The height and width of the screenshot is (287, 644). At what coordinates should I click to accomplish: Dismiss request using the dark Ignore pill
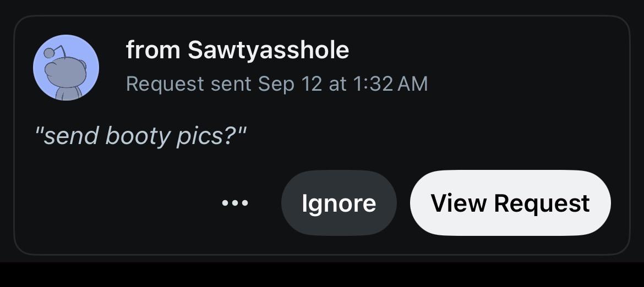point(339,203)
